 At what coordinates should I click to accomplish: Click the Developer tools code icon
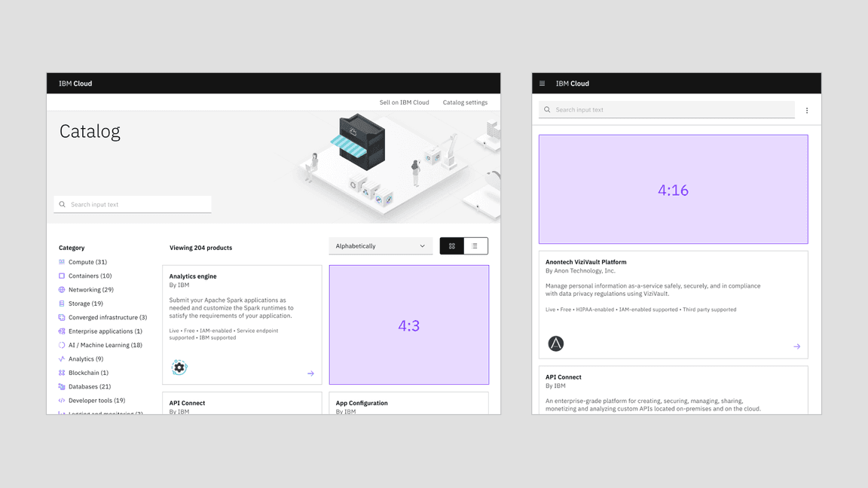point(62,400)
